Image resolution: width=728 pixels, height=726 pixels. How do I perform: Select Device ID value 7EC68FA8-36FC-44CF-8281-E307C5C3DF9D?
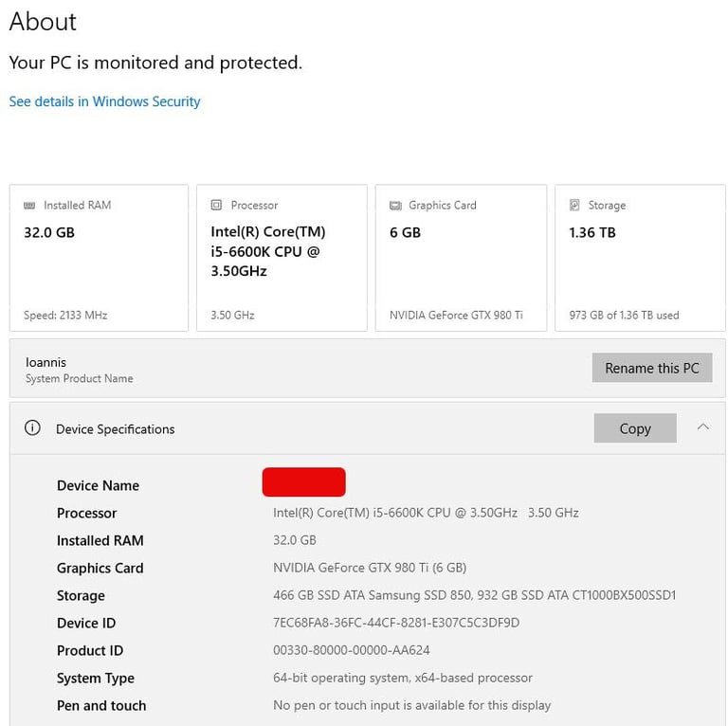396,623
